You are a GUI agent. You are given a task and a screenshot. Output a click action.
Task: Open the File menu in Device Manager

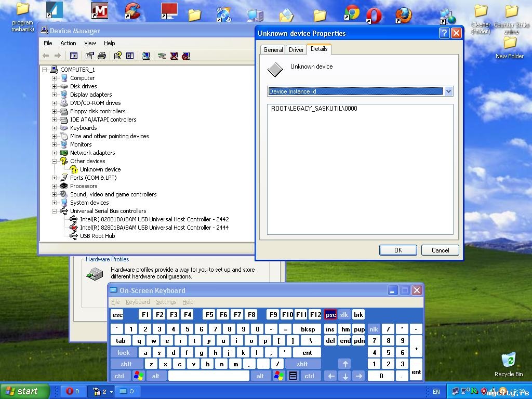(48, 43)
